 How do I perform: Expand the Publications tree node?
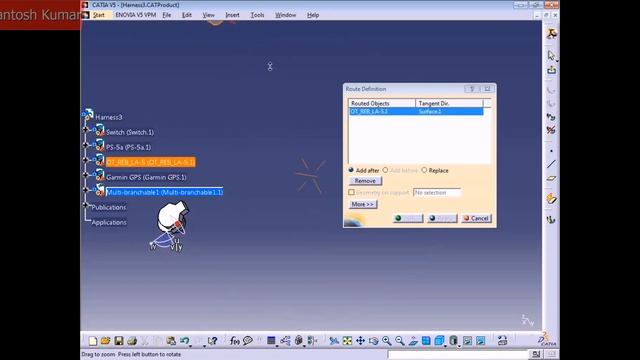85,205
